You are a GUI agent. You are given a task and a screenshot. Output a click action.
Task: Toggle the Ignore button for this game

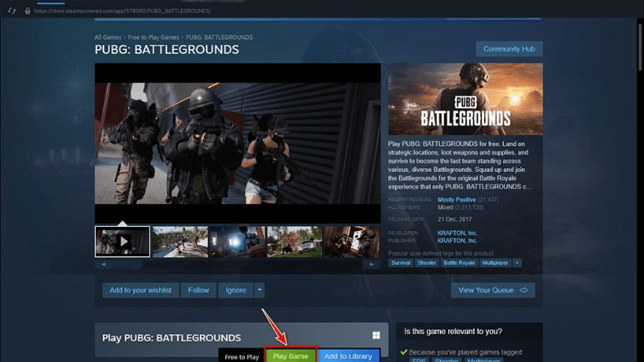[x=235, y=290]
